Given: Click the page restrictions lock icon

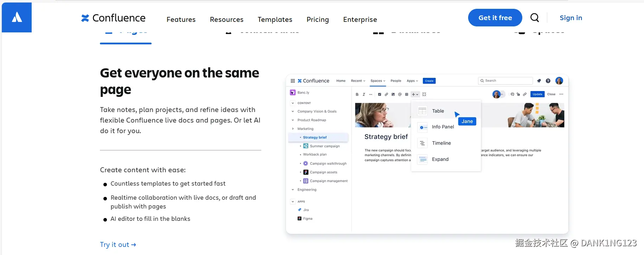Looking at the screenshot, I should coord(518,94).
